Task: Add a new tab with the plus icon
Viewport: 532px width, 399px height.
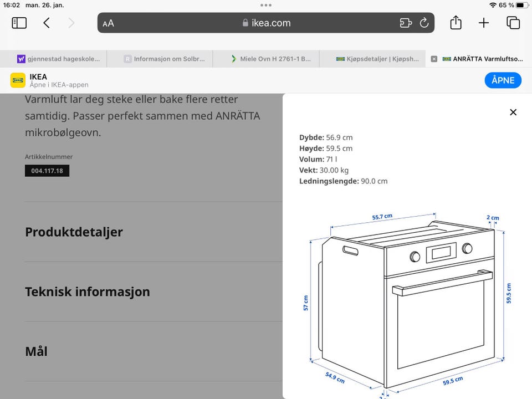Action: pos(484,23)
